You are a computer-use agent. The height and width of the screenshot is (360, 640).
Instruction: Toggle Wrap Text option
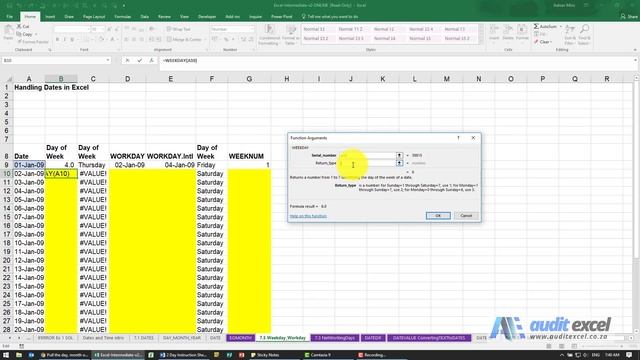tap(179, 29)
